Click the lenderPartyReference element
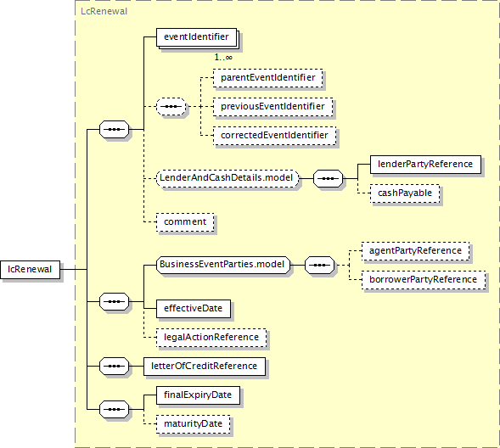The width and height of the screenshot is (500, 448). (425, 165)
